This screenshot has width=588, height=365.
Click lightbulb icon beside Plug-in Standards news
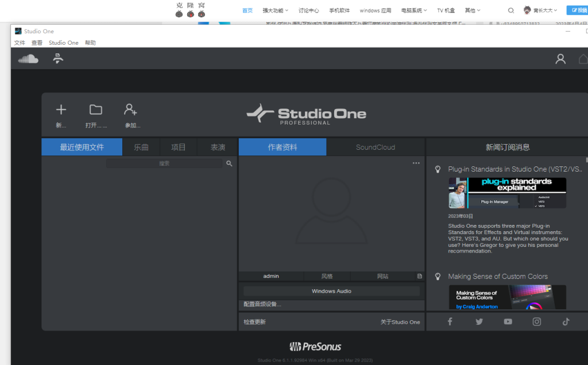tap(438, 169)
